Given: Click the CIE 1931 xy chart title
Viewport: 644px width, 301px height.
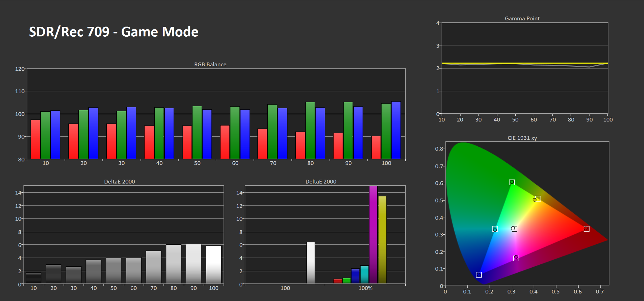Looking at the screenshot, I should [522, 138].
